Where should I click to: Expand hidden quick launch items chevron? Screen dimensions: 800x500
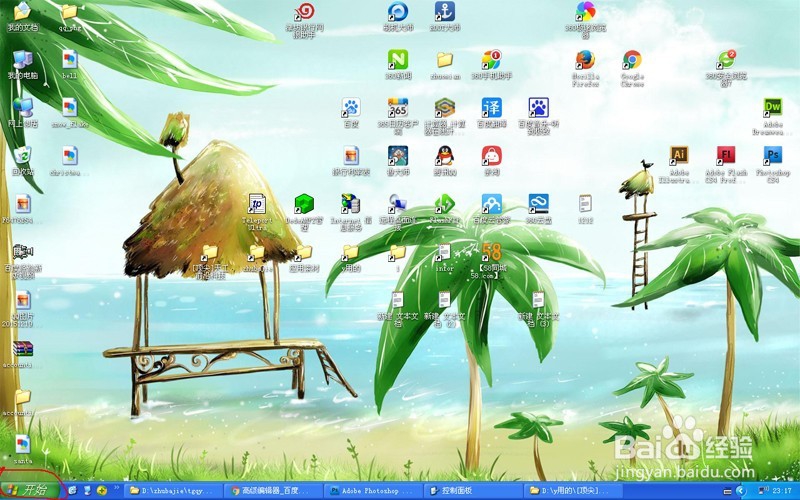tap(117, 488)
